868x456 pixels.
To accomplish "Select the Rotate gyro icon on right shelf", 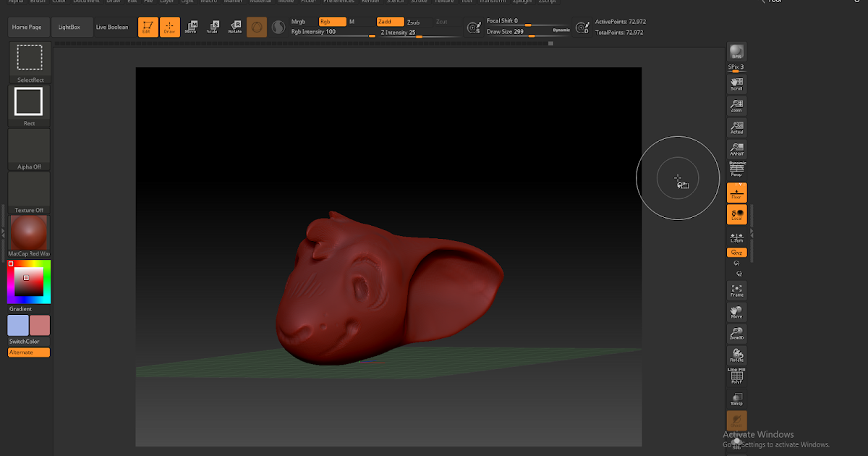I will click(x=736, y=355).
